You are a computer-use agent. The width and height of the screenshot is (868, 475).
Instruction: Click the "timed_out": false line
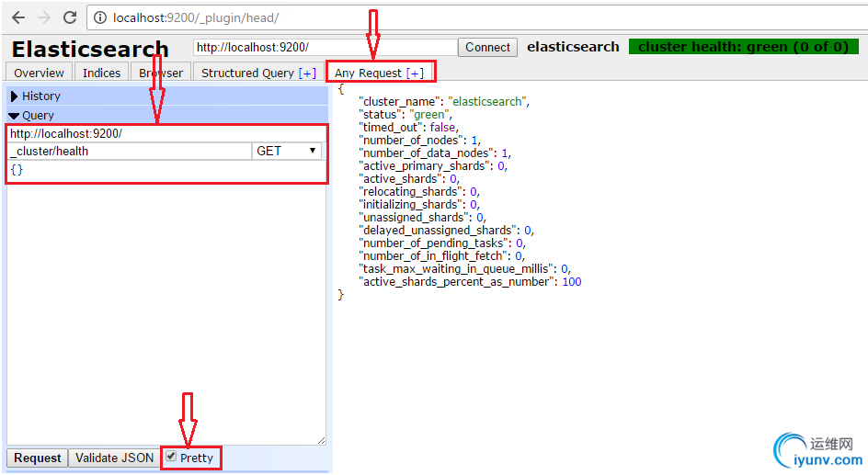click(x=408, y=127)
